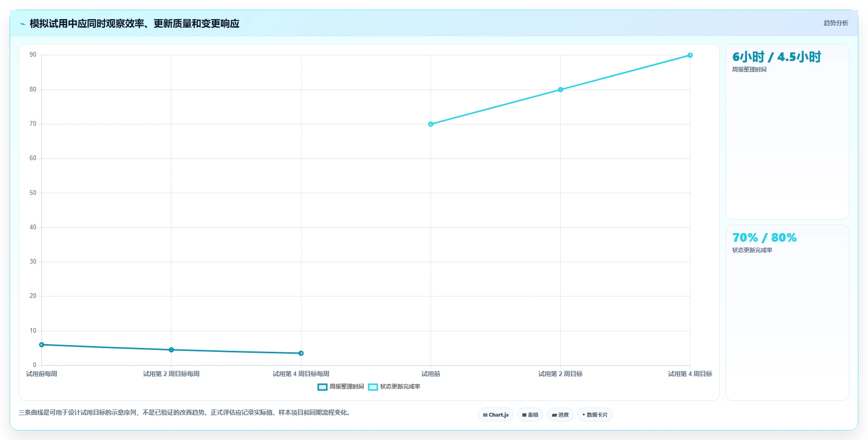This screenshot has height=440, width=868.
Task: Click x-axis label 试用第 4 周目标
Action: point(690,374)
